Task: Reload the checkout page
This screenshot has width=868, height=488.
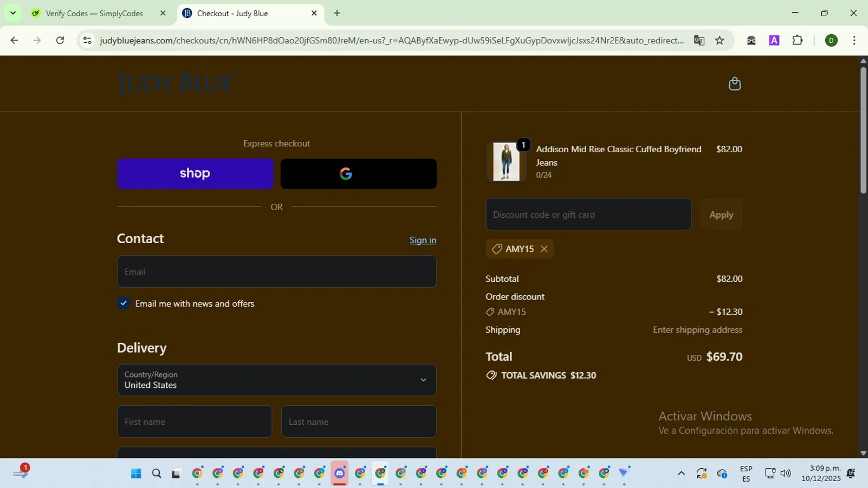Action: click(60, 41)
